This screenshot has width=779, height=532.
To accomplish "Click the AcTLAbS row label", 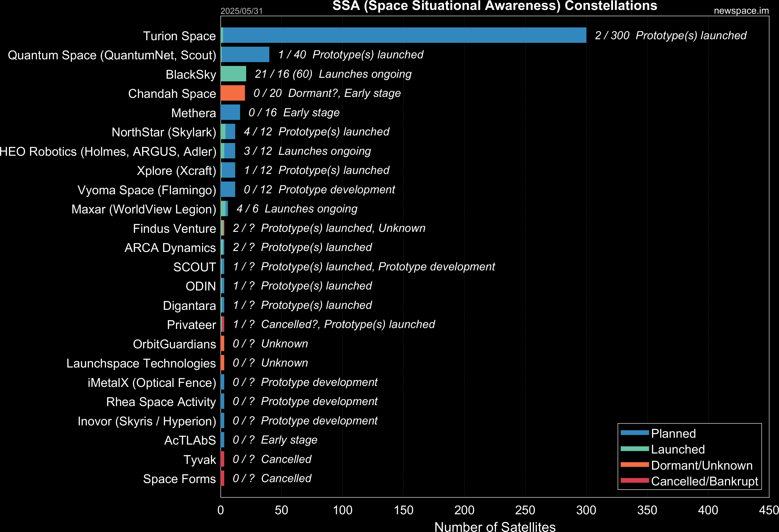I will (x=190, y=441).
